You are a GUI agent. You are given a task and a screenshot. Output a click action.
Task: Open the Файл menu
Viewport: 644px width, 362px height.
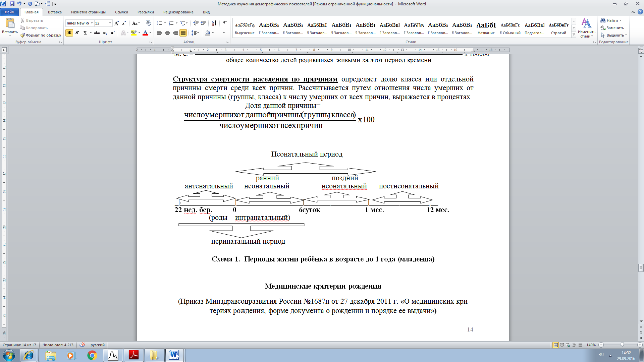10,12
